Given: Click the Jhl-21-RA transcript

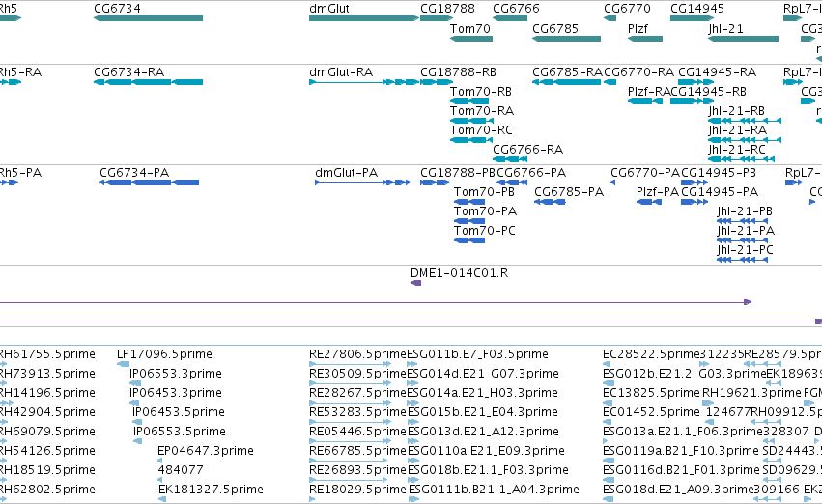Looking at the screenshot, I should click(x=745, y=140).
